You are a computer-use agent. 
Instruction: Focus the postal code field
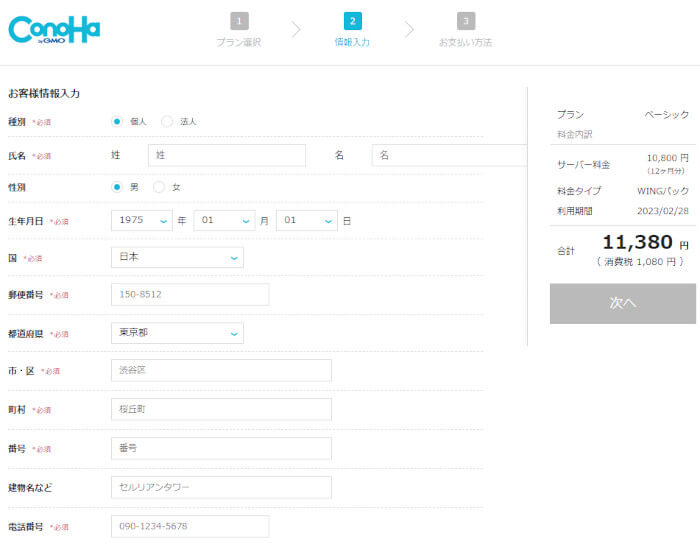tap(190, 294)
